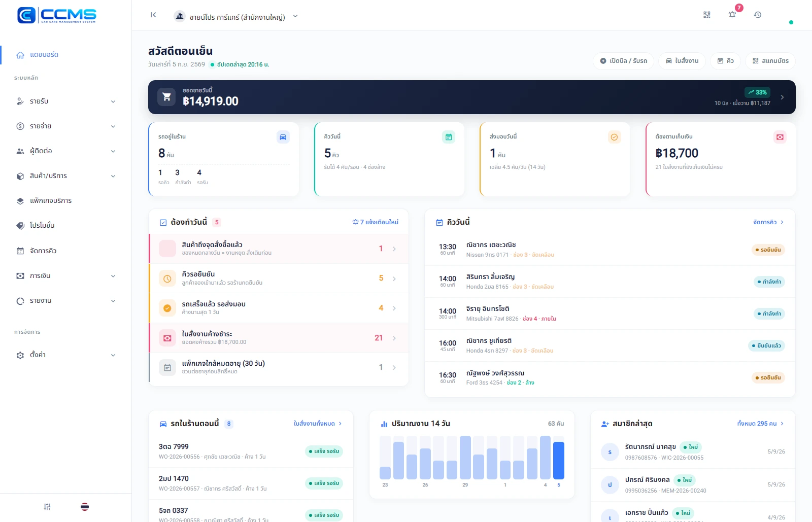Click the calendar icon on คิววันนี้ card
The width and height of the screenshot is (812, 522).
449,137
